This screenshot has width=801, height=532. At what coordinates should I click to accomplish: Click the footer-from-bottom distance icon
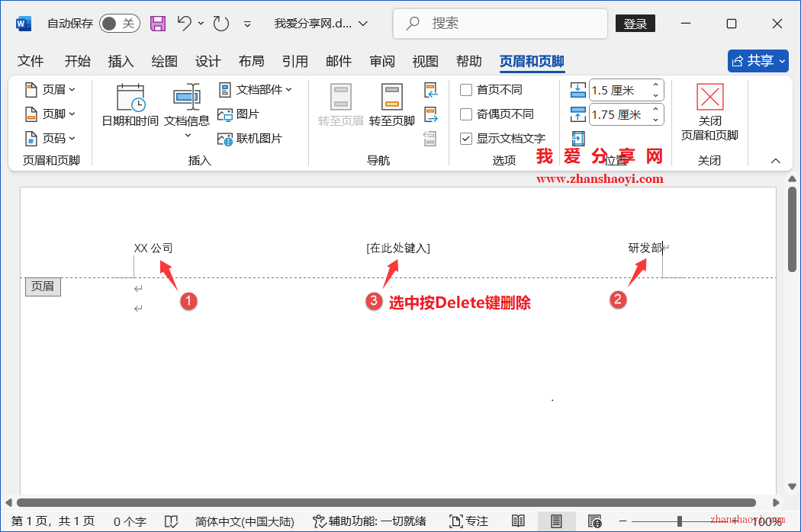[577, 114]
